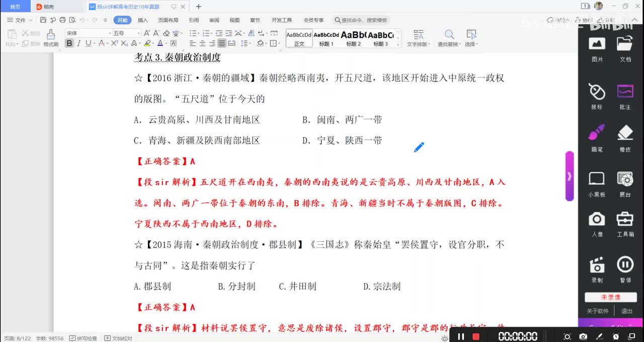Apply the 标题 2 style
This screenshot has height=342, width=644.
353,38
